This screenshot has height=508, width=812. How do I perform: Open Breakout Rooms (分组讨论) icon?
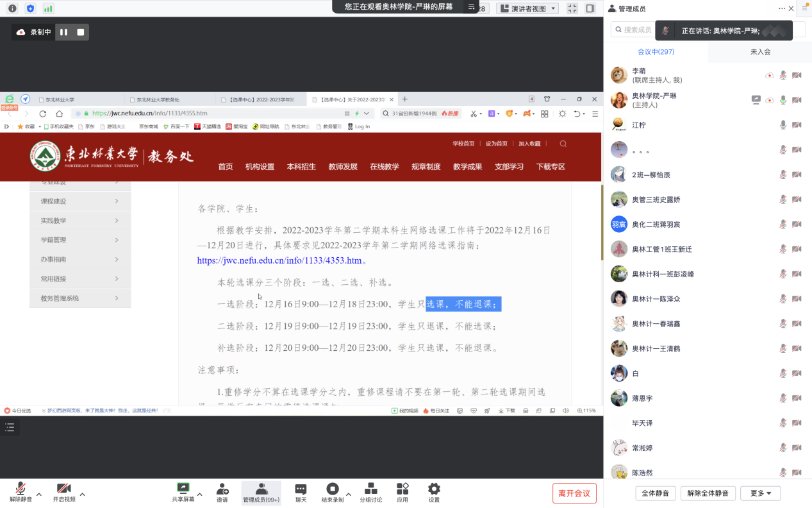370,489
